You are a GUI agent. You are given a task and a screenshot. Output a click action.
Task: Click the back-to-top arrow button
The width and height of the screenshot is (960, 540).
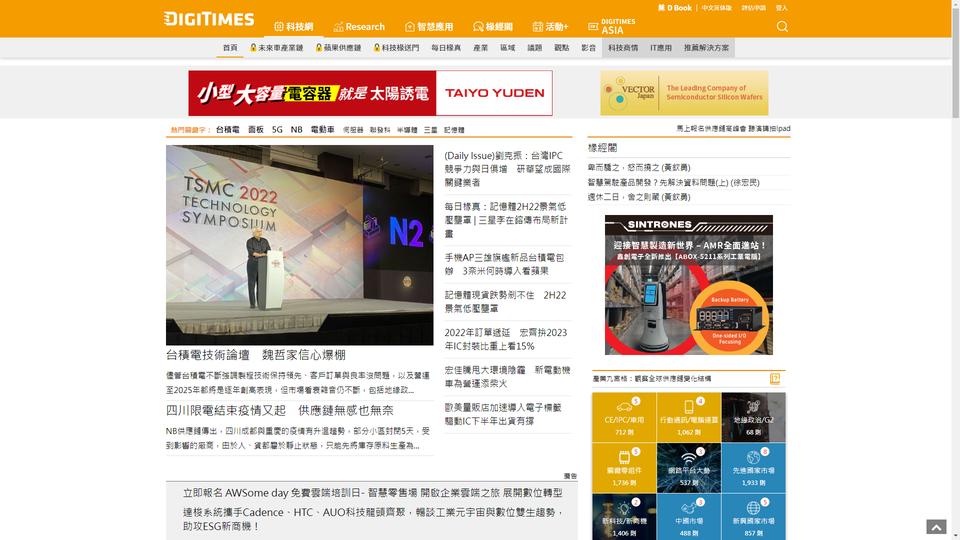point(936,527)
